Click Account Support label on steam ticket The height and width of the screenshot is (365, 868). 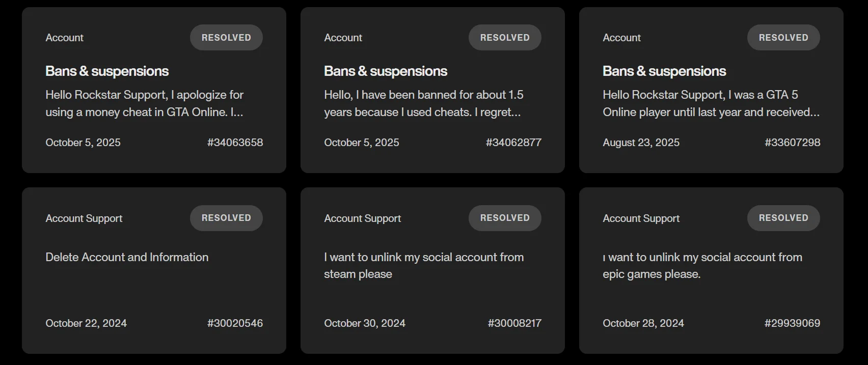[x=362, y=218]
